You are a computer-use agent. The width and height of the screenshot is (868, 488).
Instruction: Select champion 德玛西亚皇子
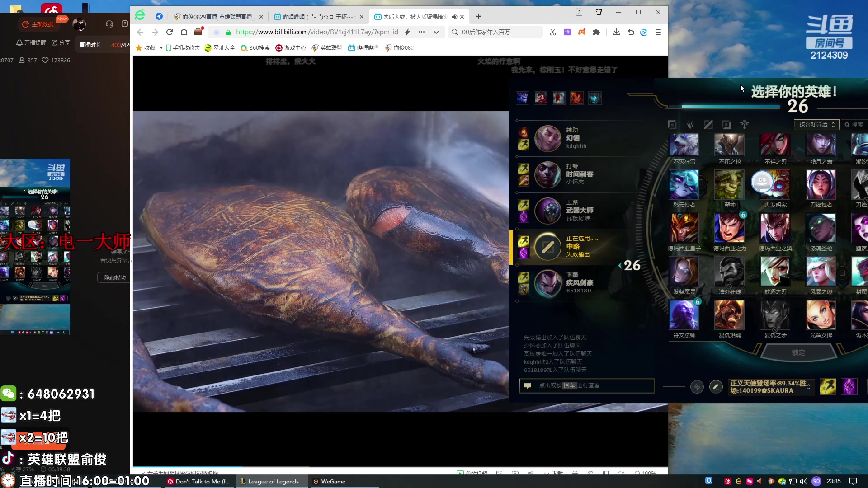click(x=684, y=228)
